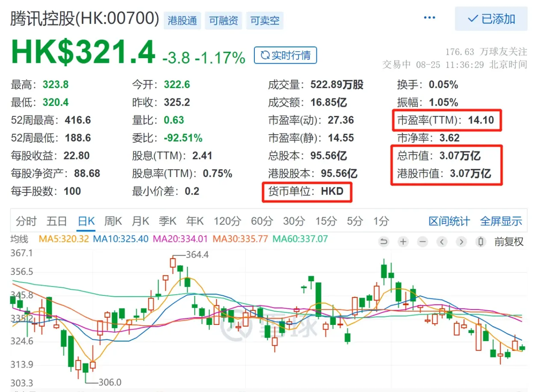Viewport: 537px width, 392px height.
Task: Open the 前复权 adjustment dropdown
Action: pos(509,242)
